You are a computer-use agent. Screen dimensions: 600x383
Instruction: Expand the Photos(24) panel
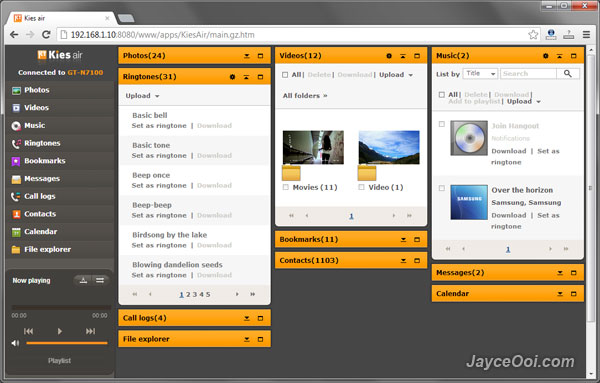coord(247,56)
